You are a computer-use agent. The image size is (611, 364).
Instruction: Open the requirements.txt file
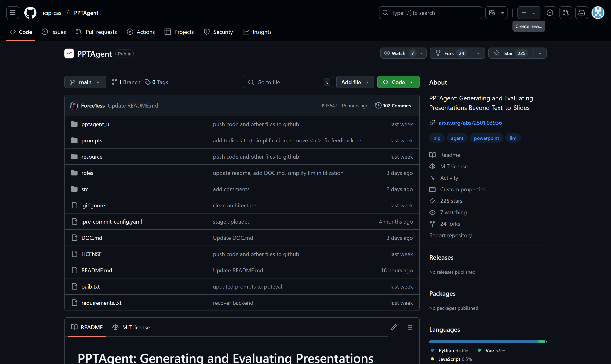pos(101,303)
